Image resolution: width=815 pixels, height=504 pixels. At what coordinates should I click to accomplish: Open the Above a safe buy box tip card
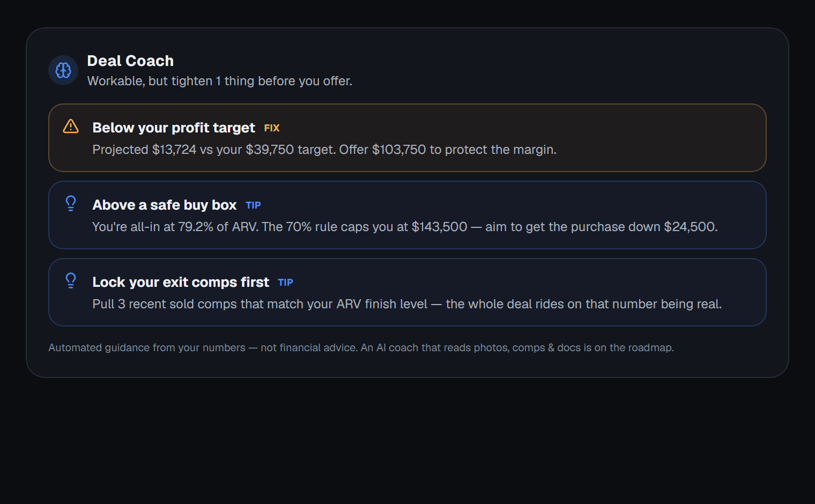[x=407, y=215]
